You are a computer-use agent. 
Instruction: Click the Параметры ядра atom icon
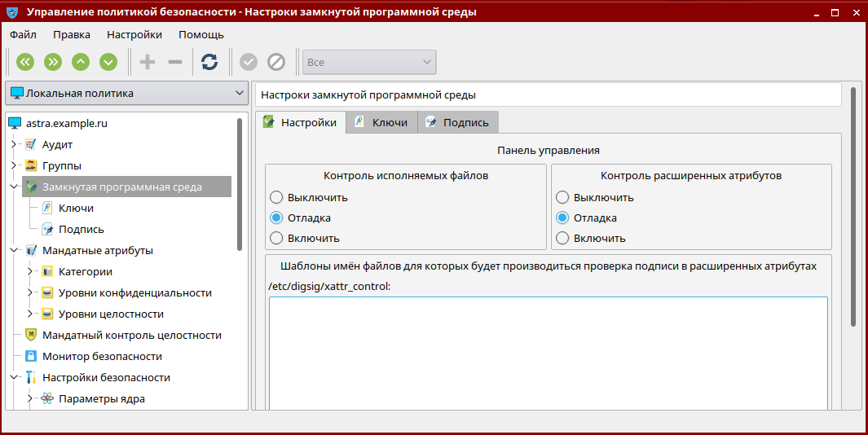47,398
